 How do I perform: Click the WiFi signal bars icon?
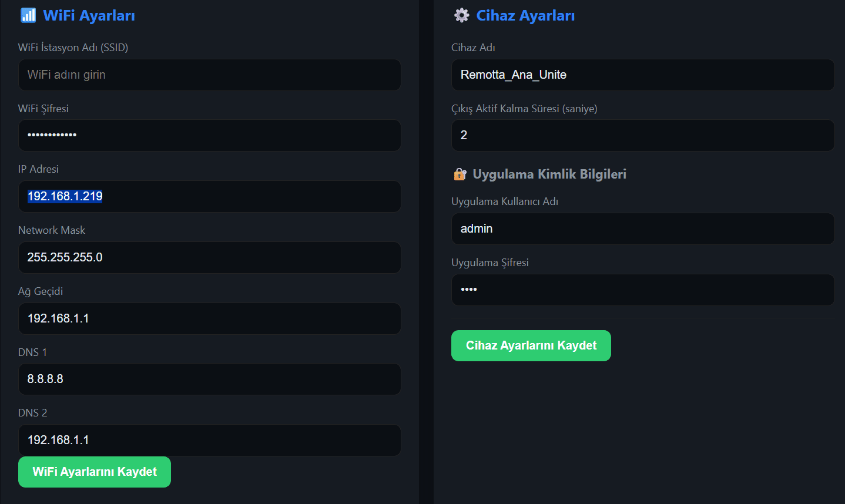click(28, 15)
